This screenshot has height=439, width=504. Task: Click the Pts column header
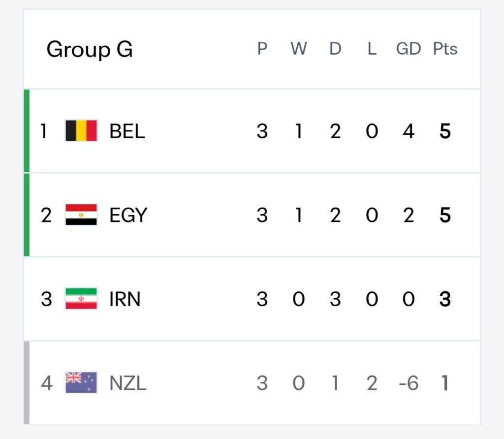[x=445, y=49]
